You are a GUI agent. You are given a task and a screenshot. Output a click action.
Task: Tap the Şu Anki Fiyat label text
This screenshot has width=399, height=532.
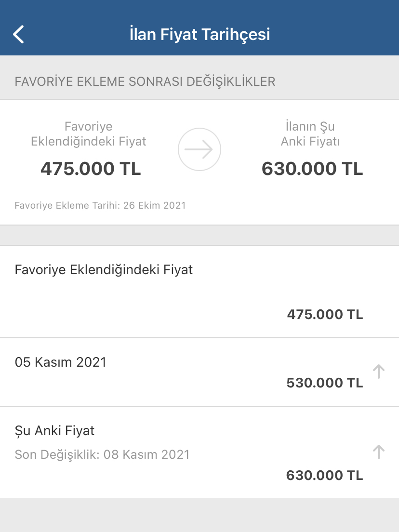coord(55,431)
